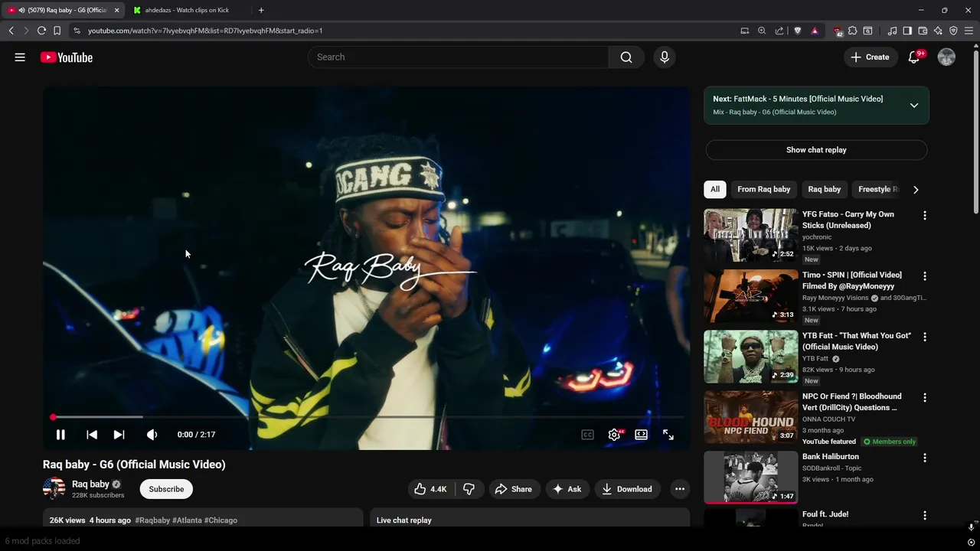Viewport: 980px width, 551px height.
Task: Share the video
Action: click(513, 489)
